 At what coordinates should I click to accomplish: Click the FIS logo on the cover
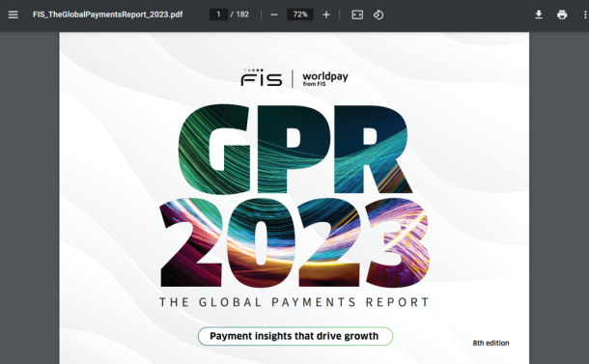pos(262,77)
